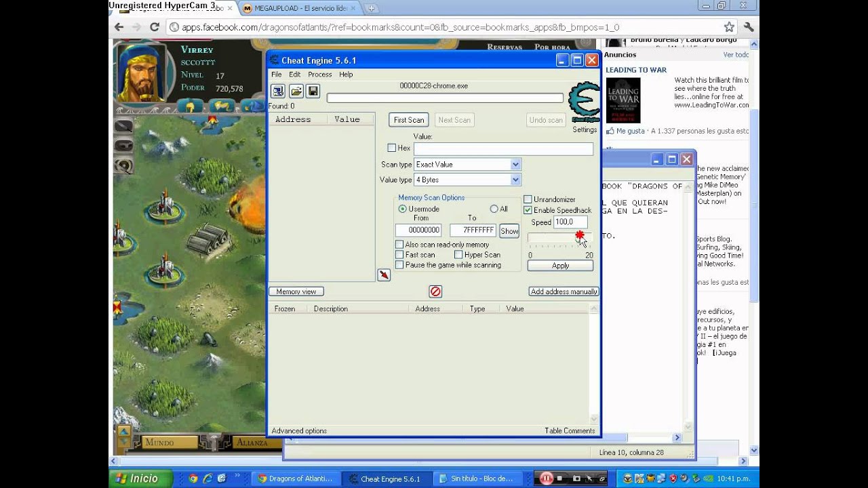Click the From address field
The height and width of the screenshot is (488, 868).
pos(418,230)
